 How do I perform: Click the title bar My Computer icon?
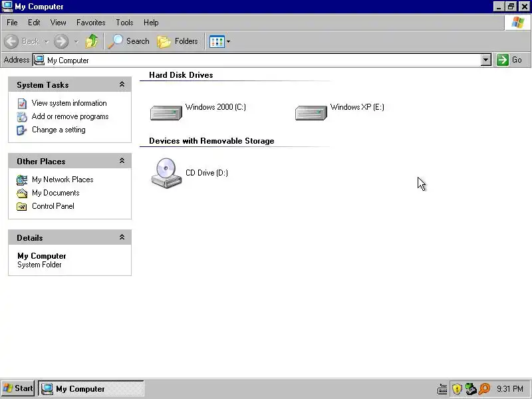pos(7,7)
